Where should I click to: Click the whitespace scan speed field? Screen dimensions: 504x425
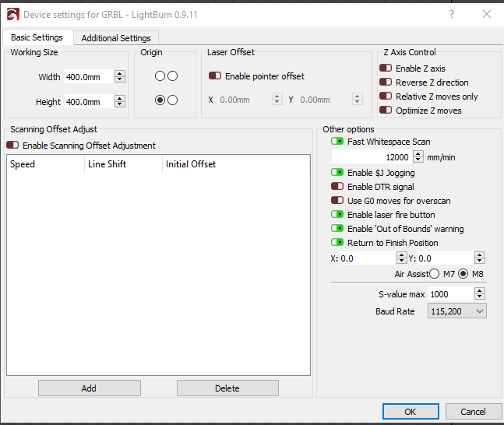(x=372, y=157)
